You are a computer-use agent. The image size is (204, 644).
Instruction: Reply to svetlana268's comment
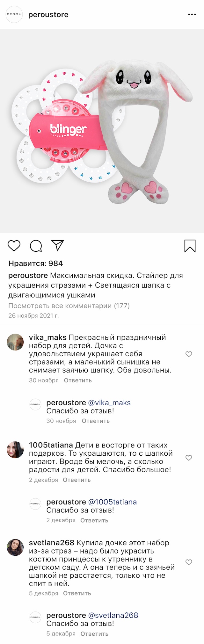coord(77,593)
